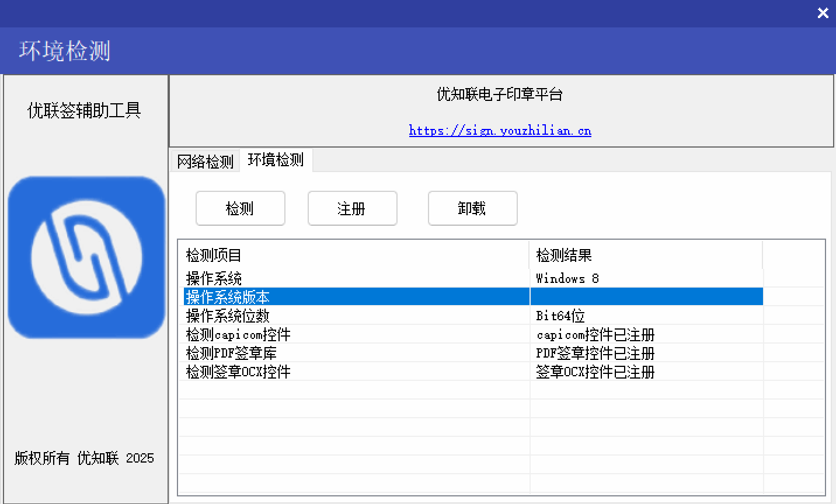Open the https://sign.youzhilian.cn link
The height and width of the screenshot is (504, 836).
(500, 130)
